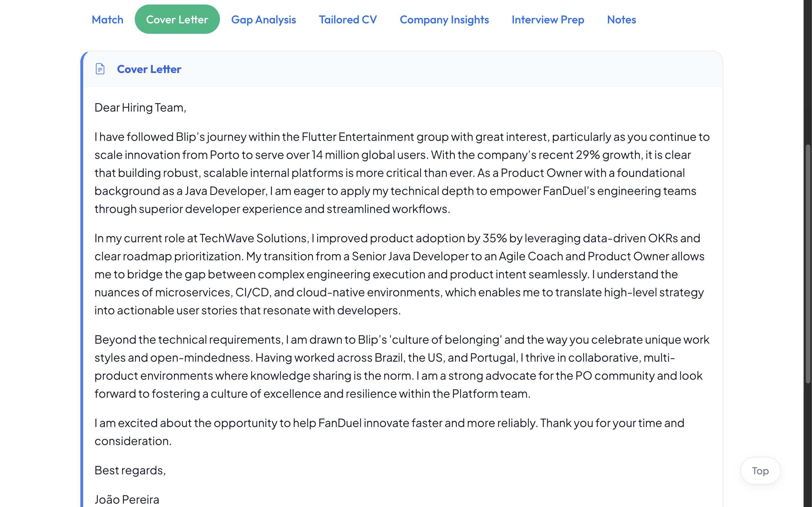The width and height of the screenshot is (812, 507).
Task: Click the 'TechWave Solutions' company name in text
Action: point(253,238)
